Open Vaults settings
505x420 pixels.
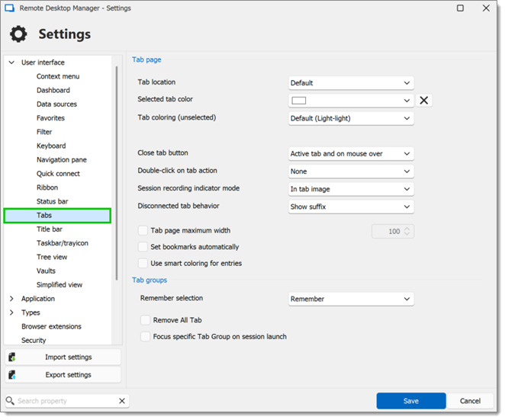pyautogui.click(x=46, y=271)
